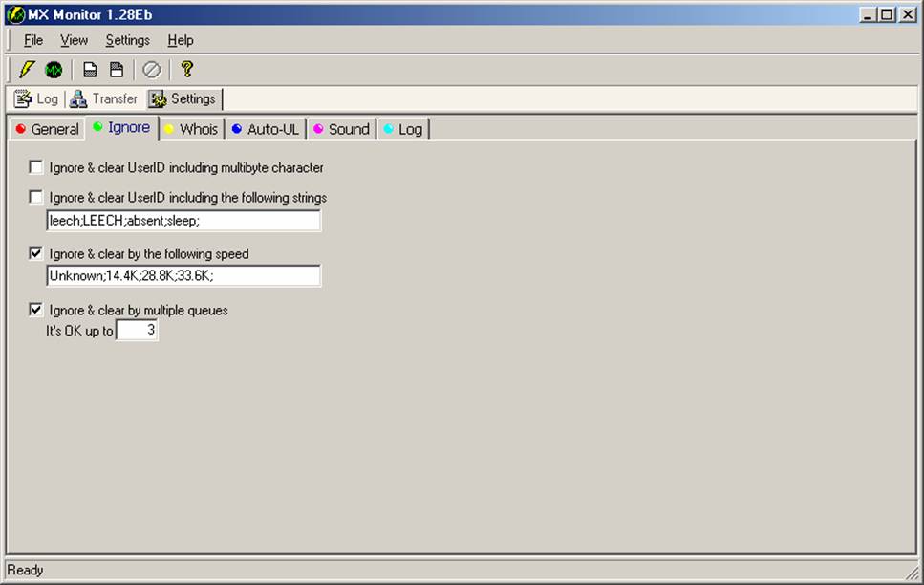Click the grayed-out circle-slash stop icon
Image resolution: width=924 pixels, height=585 pixels.
click(151, 70)
